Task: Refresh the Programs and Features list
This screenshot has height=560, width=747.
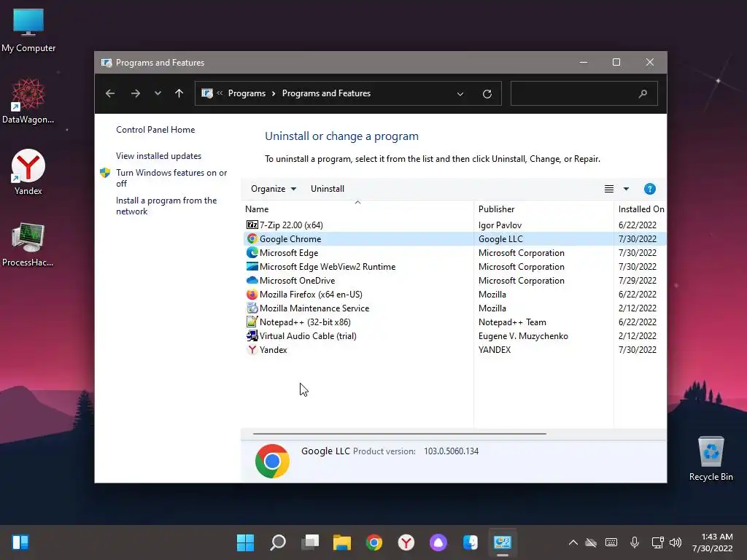Action: [x=487, y=93]
